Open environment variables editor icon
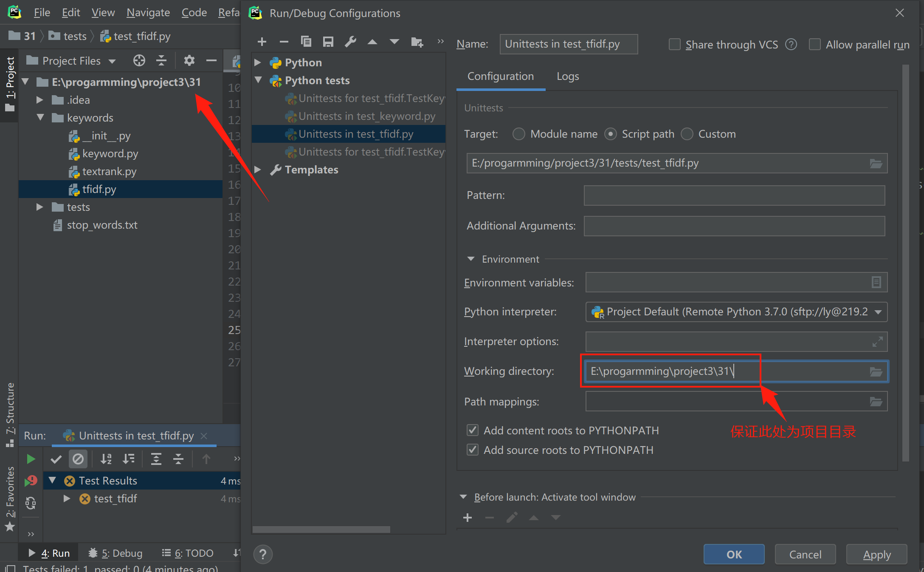The image size is (924, 572). (x=876, y=282)
